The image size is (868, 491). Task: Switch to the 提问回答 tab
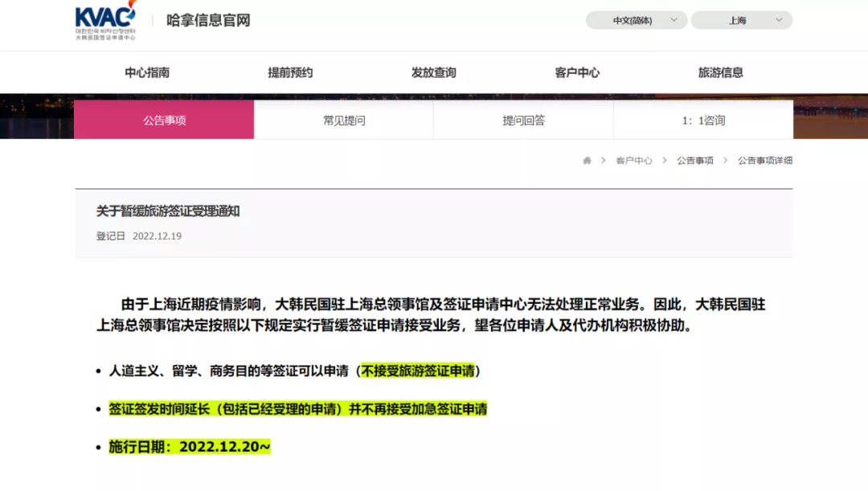point(522,120)
